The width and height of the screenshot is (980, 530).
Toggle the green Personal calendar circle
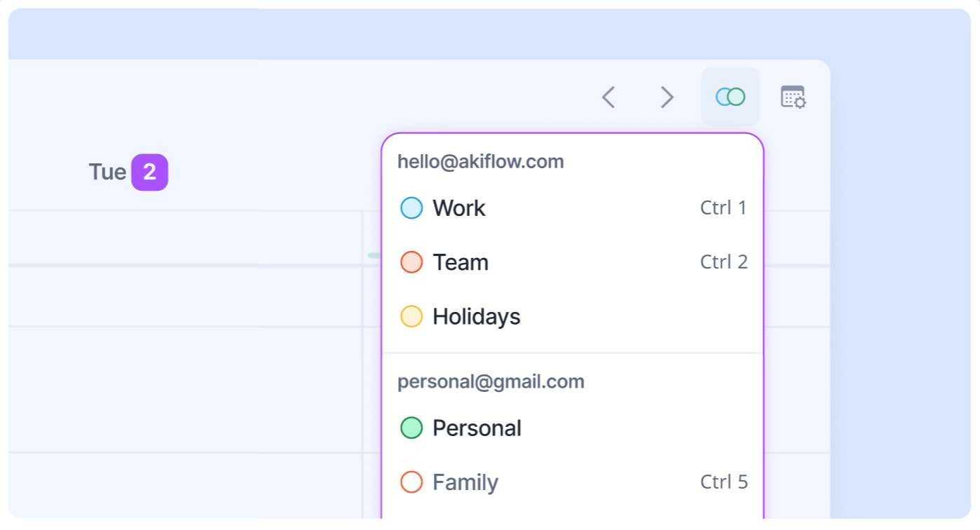click(x=411, y=428)
